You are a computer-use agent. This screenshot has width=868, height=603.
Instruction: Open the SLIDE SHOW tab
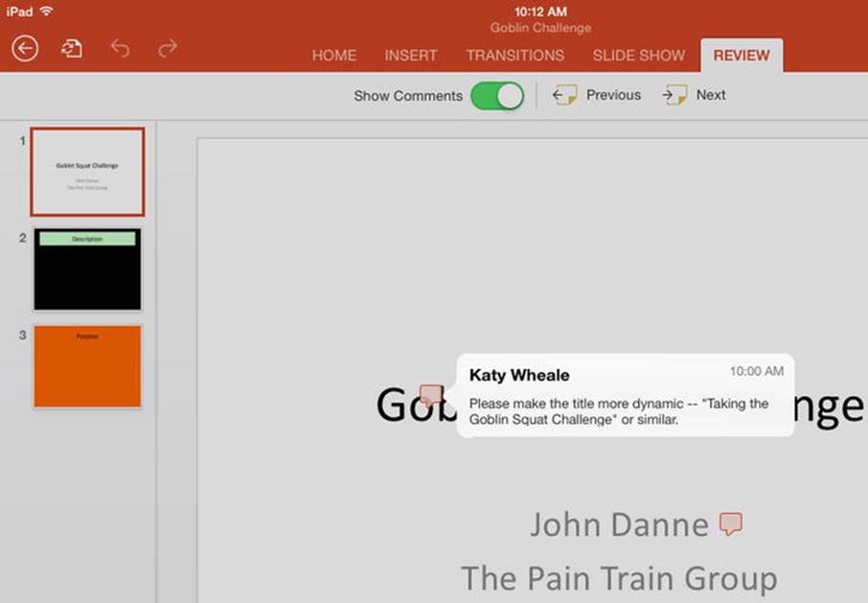click(x=639, y=56)
